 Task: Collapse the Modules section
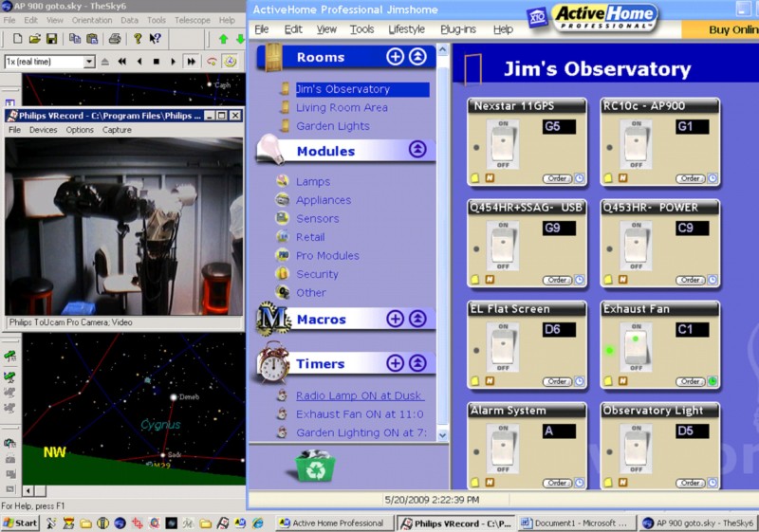[x=417, y=150]
